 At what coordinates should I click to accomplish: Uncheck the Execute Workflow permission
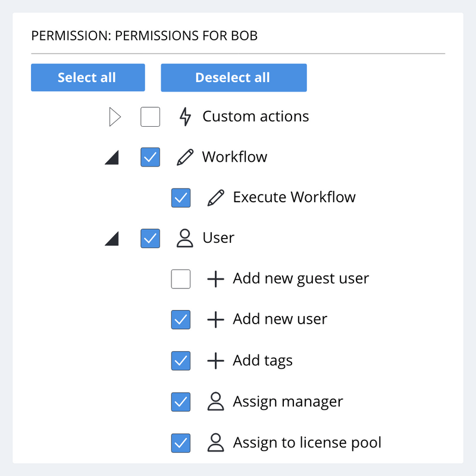[181, 197]
